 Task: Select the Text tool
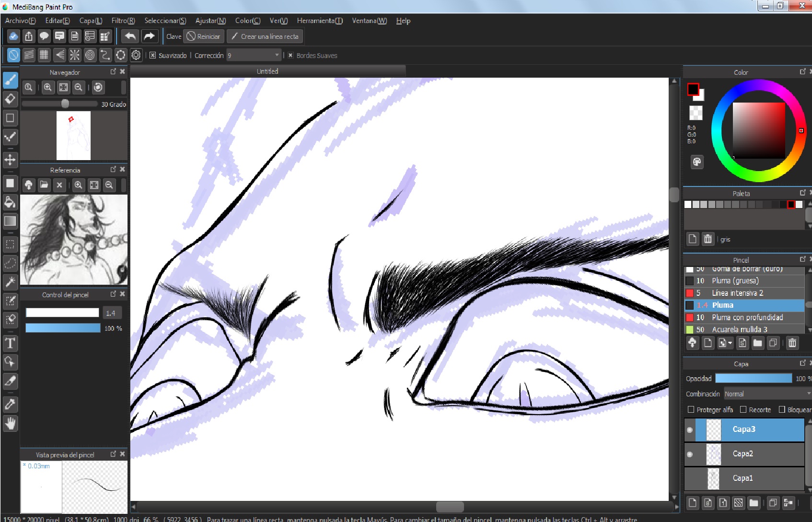coord(10,343)
